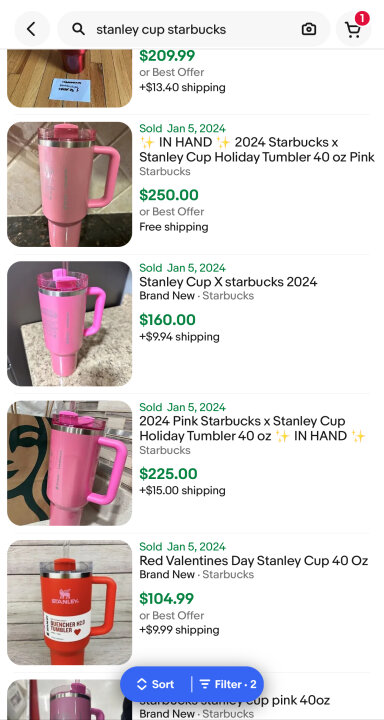Open "2024 Pink Starbucks x Stanley Cup" listing title

[252, 428]
